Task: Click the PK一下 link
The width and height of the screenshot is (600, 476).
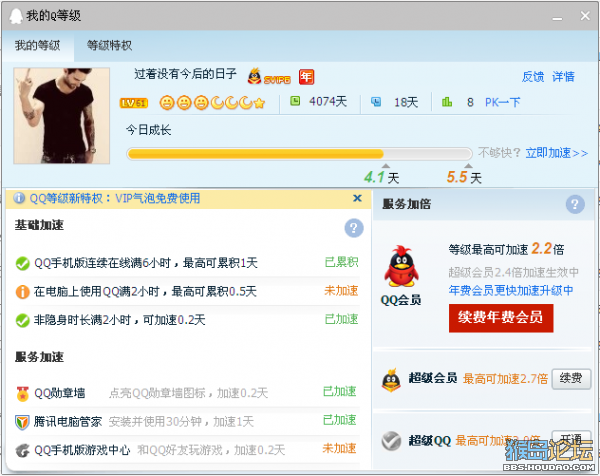Action: (502, 102)
